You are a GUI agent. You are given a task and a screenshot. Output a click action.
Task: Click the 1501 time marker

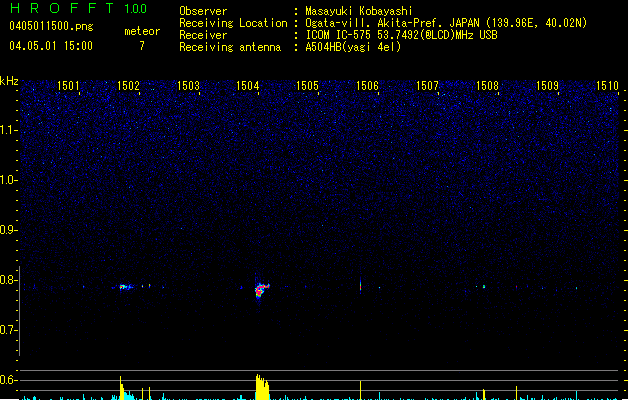tap(68, 86)
